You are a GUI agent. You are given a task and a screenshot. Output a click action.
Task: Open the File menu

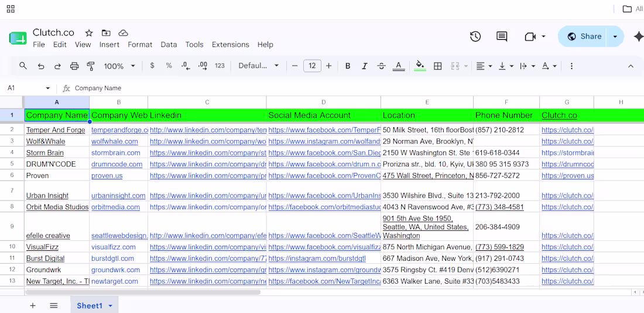coord(39,45)
